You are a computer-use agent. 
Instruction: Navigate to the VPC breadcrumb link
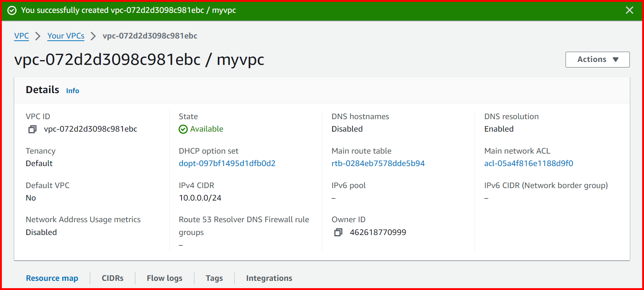coord(21,36)
